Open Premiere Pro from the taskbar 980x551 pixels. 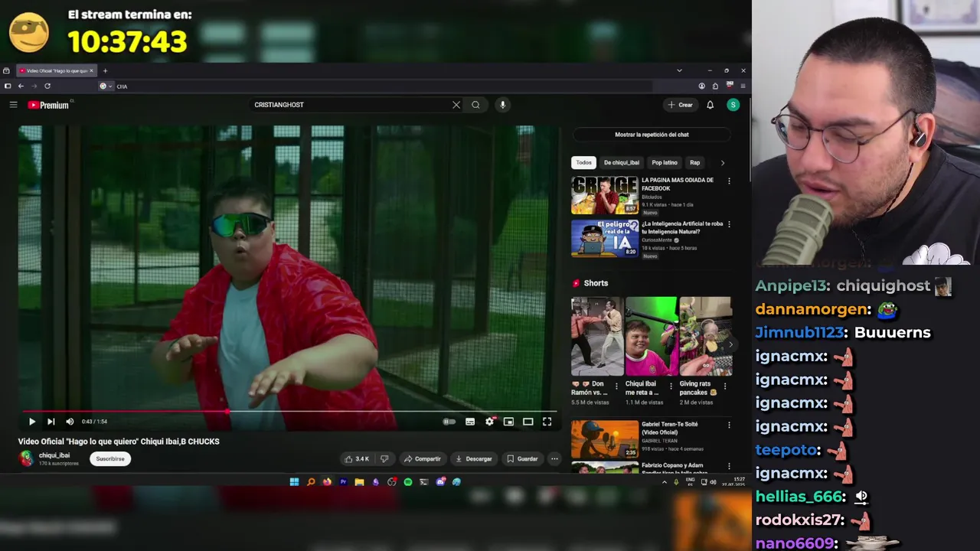pyautogui.click(x=343, y=482)
